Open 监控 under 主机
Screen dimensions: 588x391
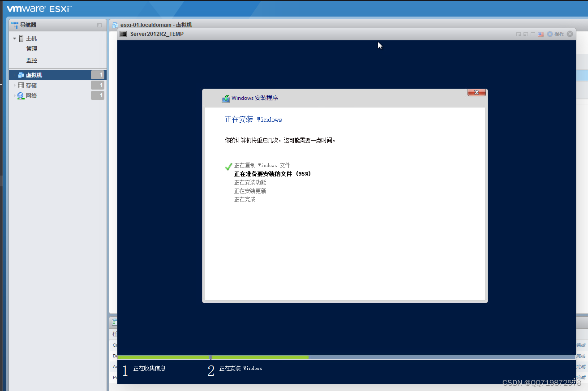tap(32, 60)
